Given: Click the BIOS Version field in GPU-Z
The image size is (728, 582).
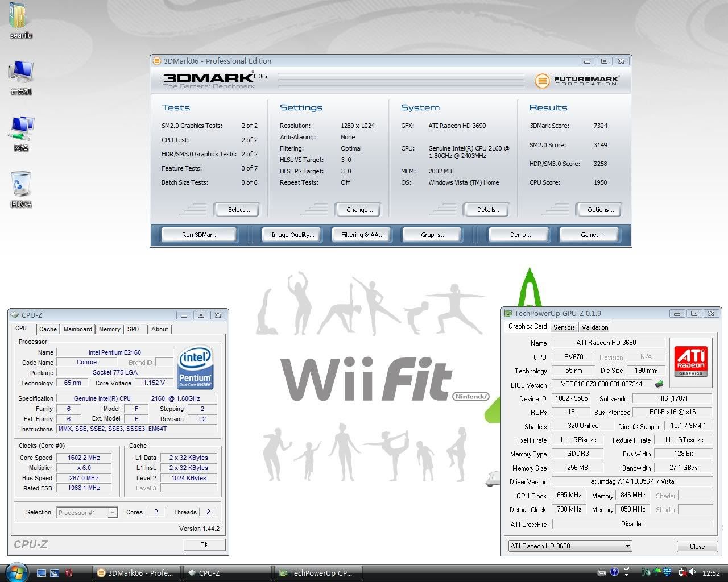Looking at the screenshot, I should (x=602, y=384).
